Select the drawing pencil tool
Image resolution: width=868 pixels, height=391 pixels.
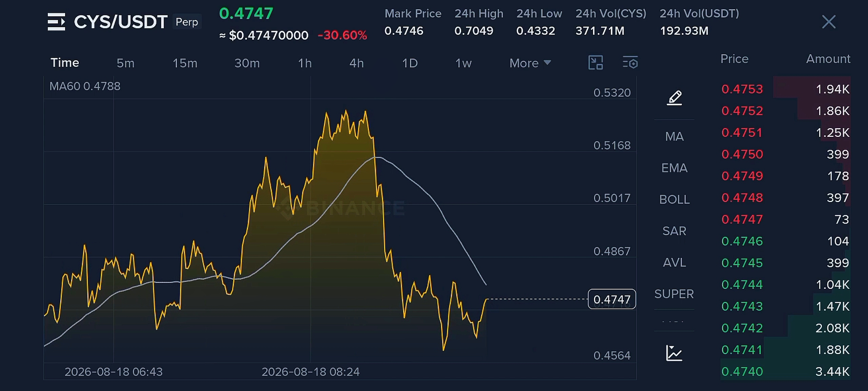(674, 98)
